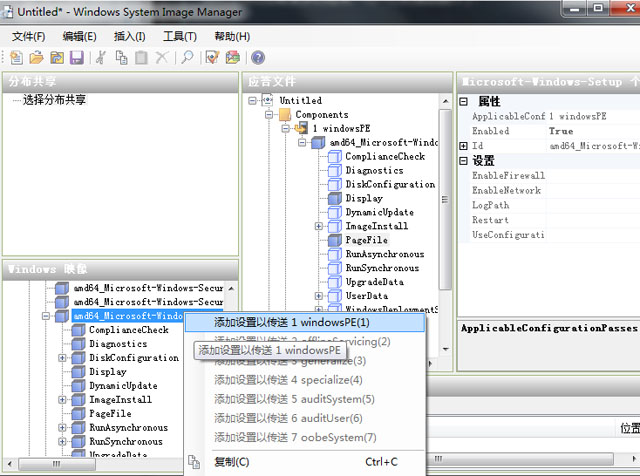
Task: Select DiskConfiguration in answer file tree
Action: (390, 184)
